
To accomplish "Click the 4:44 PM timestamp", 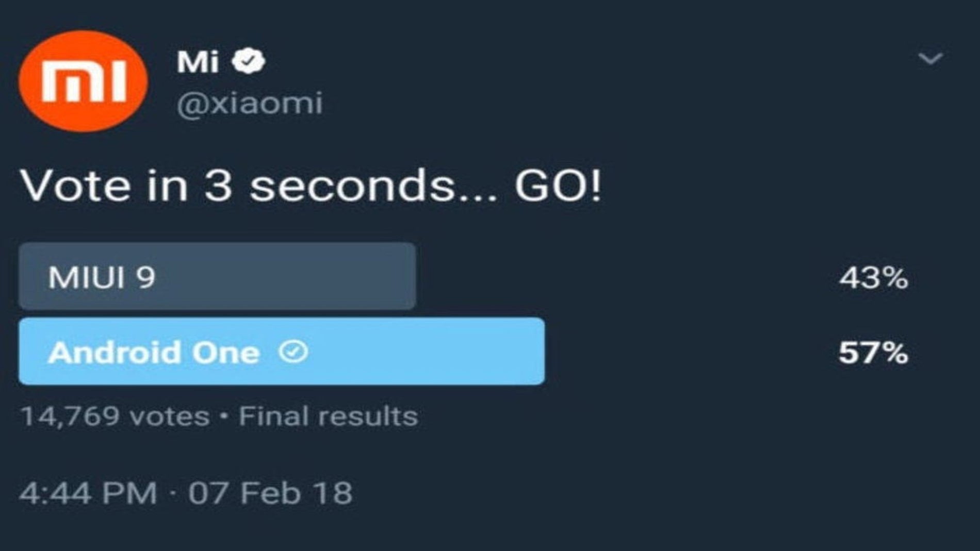I will point(88,493).
